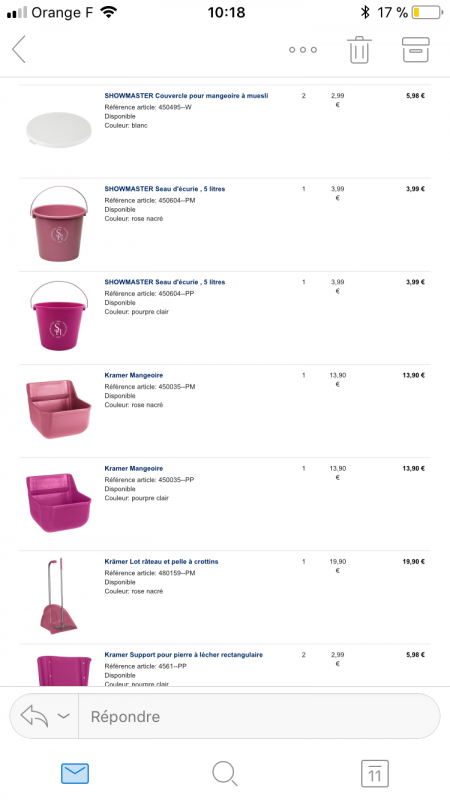Switch to the Mail tab

point(75,773)
